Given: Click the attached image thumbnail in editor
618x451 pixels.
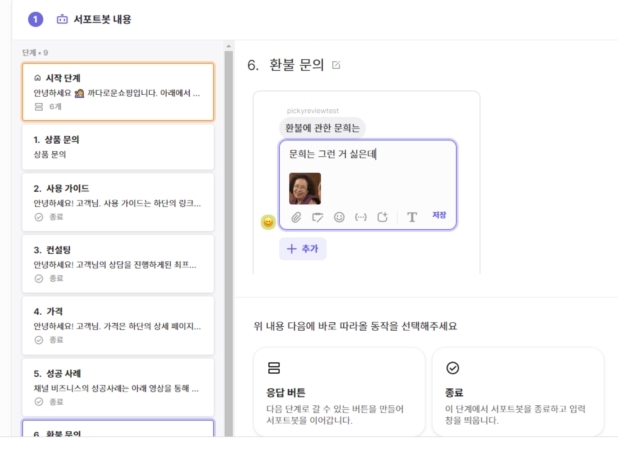Looking at the screenshot, I should click(x=305, y=188).
